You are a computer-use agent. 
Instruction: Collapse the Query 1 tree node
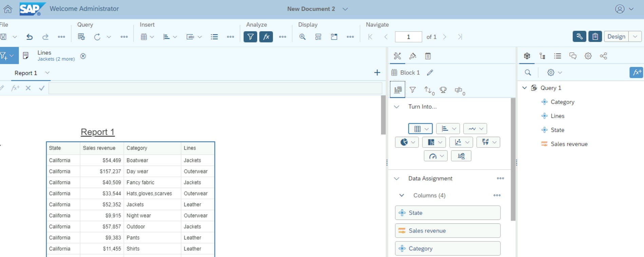point(525,88)
